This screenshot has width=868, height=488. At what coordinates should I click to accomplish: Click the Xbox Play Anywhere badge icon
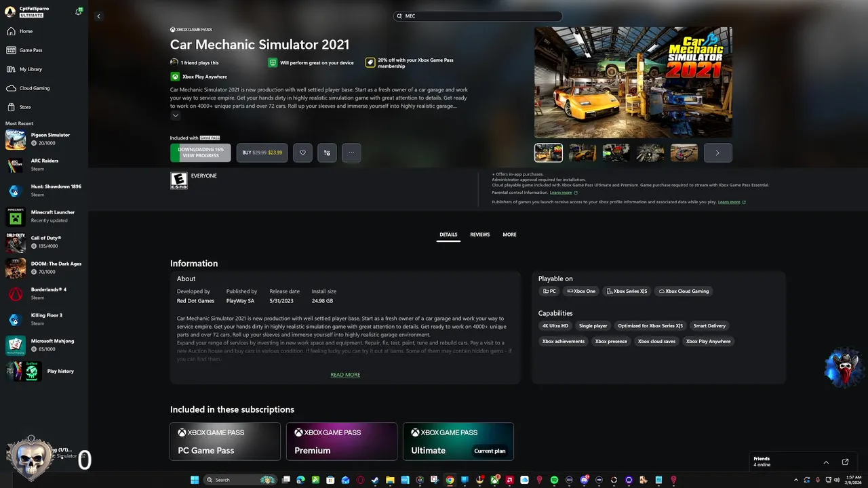click(x=175, y=77)
